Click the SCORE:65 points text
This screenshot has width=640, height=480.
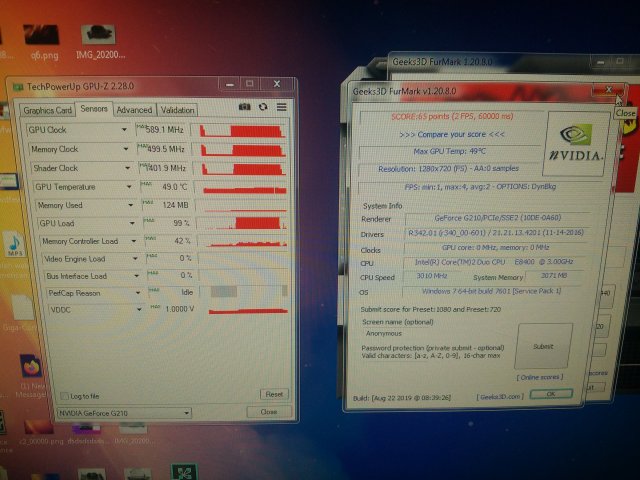point(452,116)
